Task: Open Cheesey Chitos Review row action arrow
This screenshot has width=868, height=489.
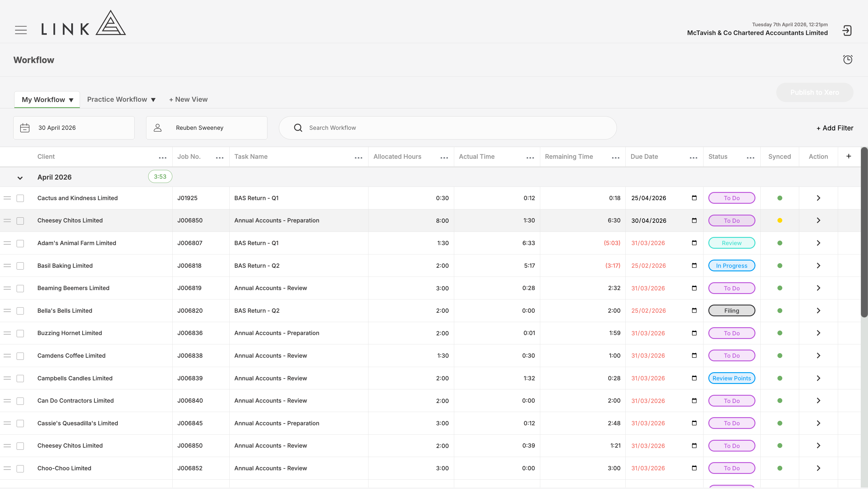Action: click(819, 446)
